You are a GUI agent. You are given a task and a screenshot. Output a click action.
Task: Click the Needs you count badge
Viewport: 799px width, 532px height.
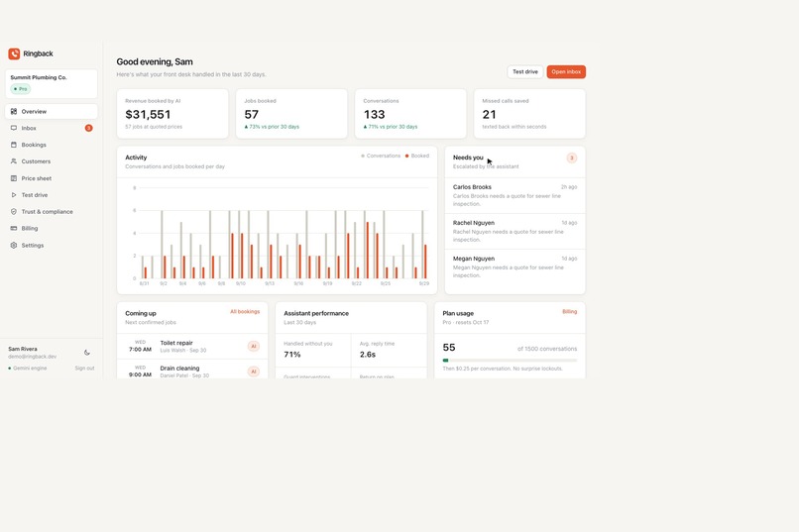pos(572,158)
